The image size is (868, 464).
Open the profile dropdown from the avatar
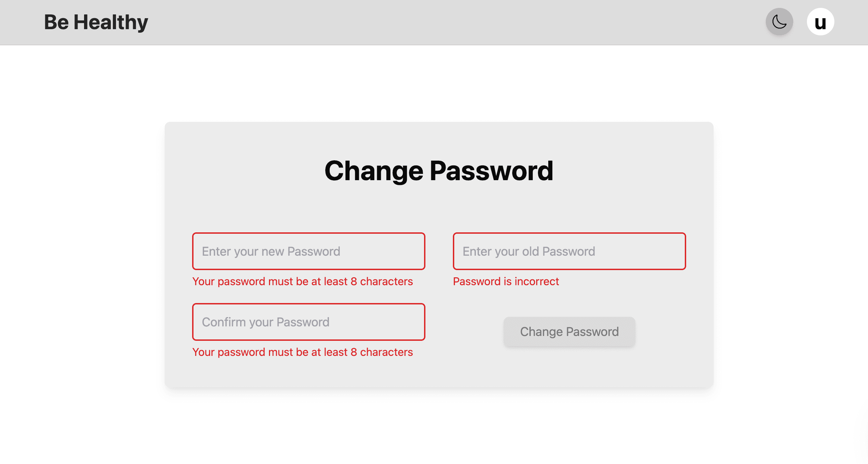pos(821,21)
